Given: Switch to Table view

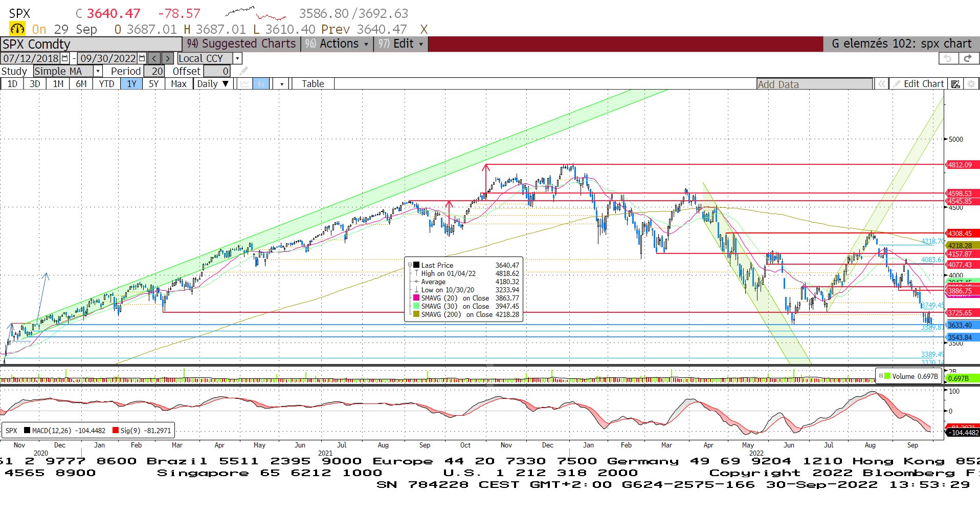Looking at the screenshot, I should pos(313,84).
